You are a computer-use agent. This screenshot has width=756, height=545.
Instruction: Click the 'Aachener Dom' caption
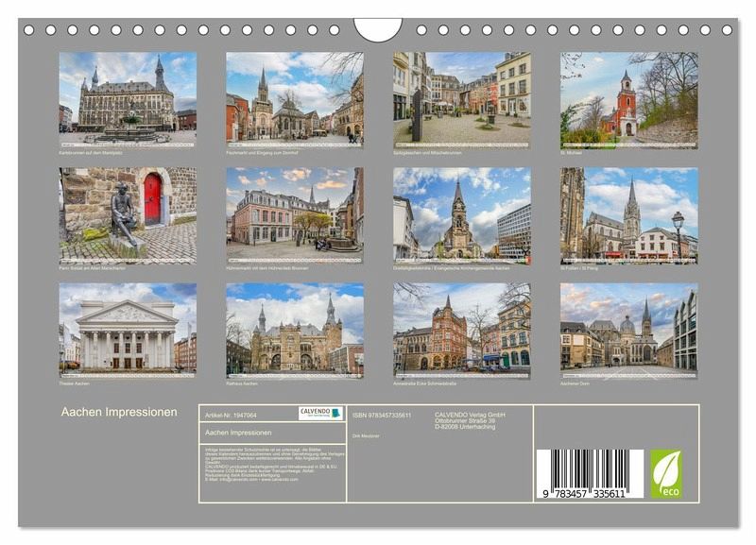tap(575, 384)
